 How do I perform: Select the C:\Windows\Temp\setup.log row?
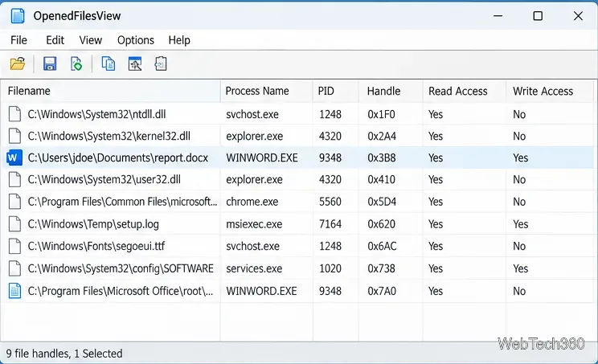[297, 224]
